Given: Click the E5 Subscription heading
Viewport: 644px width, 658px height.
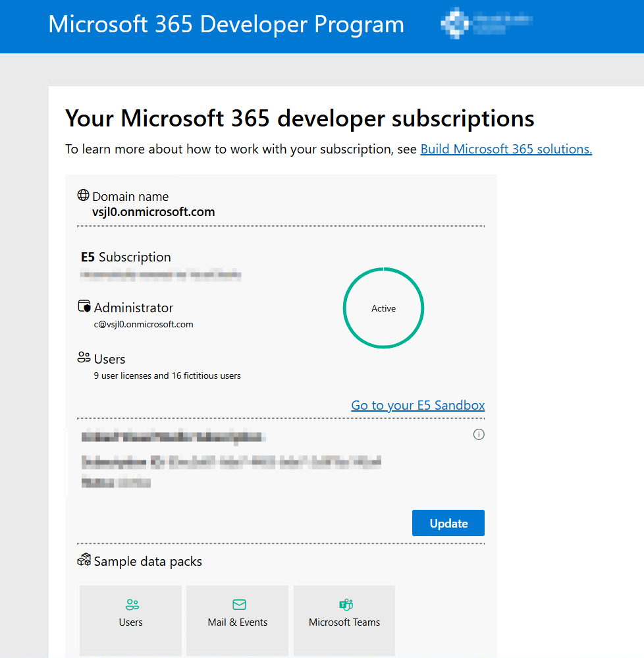Looking at the screenshot, I should coord(126,257).
